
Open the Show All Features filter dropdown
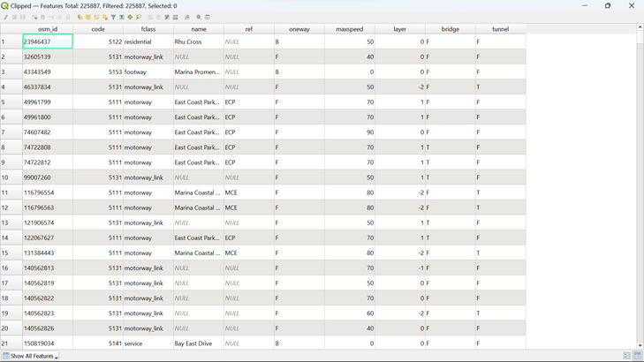31,356
